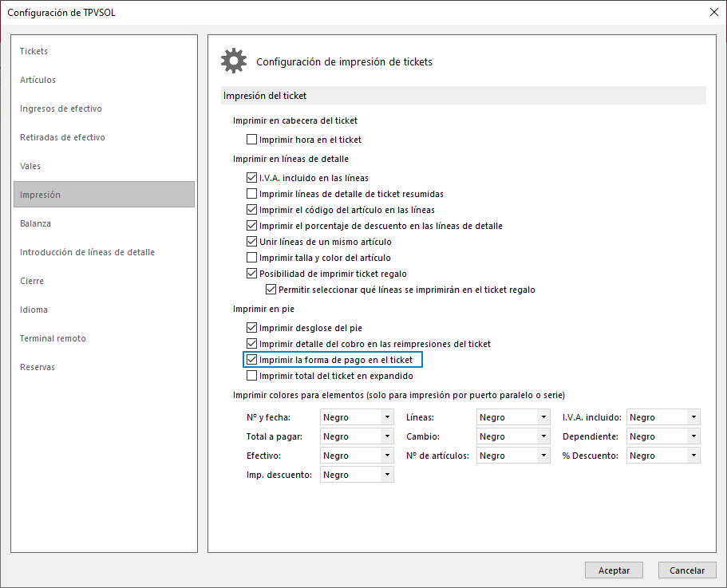Go to Introducción de líneas de detalle
Viewport: 727px width, 588px height.
(104, 252)
